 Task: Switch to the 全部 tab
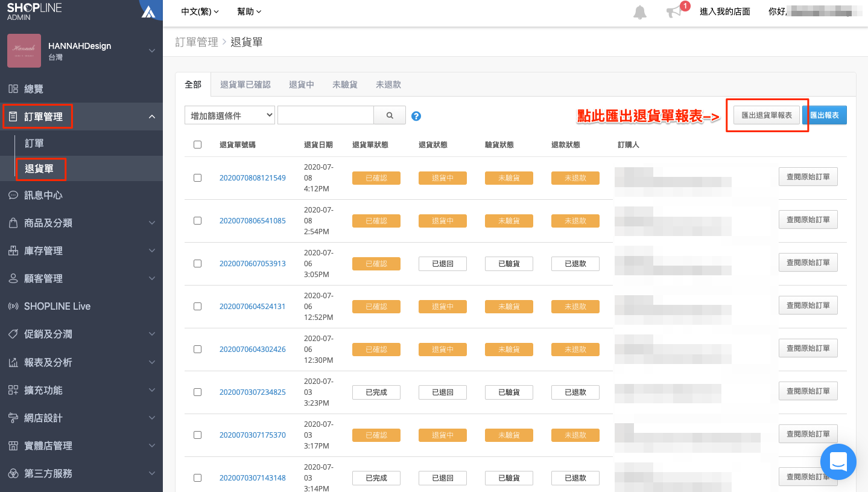(x=193, y=85)
